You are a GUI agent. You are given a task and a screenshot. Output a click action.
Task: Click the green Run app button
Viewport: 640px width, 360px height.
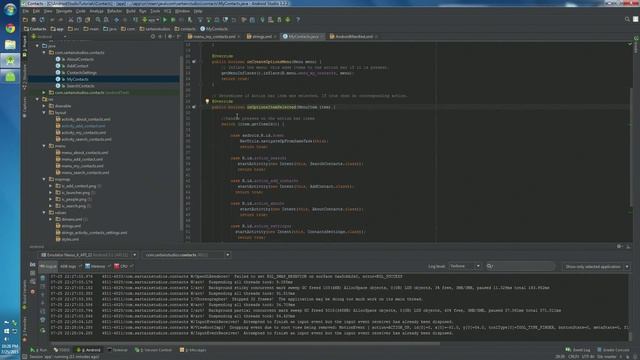tap(165, 20)
